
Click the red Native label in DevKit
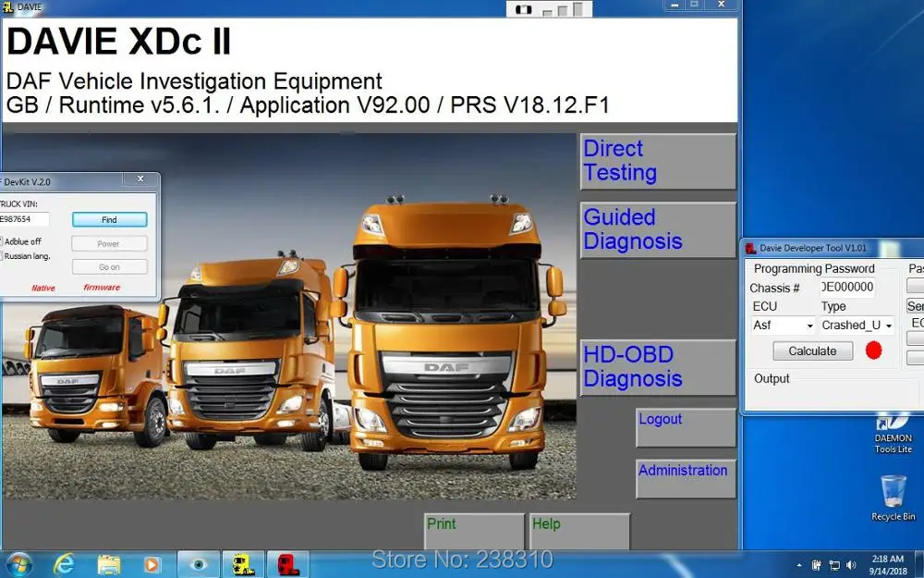click(x=43, y=288)
